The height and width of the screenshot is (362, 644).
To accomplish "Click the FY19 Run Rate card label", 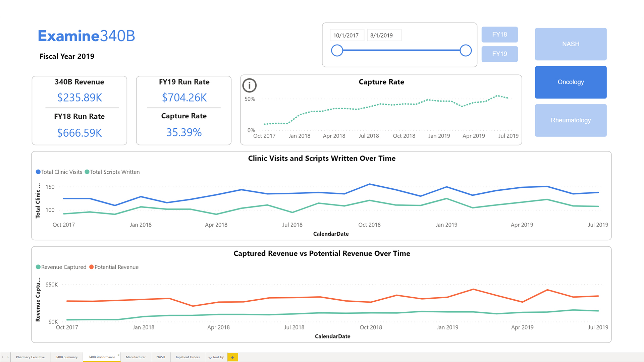I will click(x=184, y=82).
